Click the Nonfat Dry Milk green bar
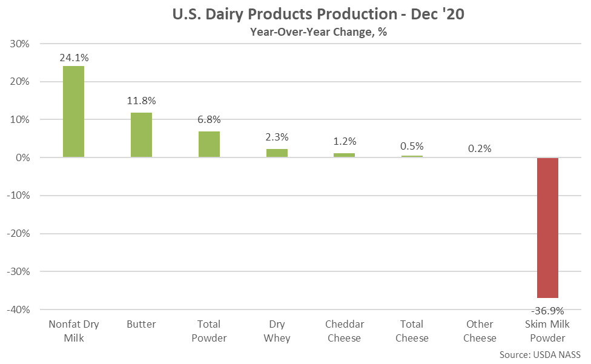591x364 pixels. click(74, 111)
